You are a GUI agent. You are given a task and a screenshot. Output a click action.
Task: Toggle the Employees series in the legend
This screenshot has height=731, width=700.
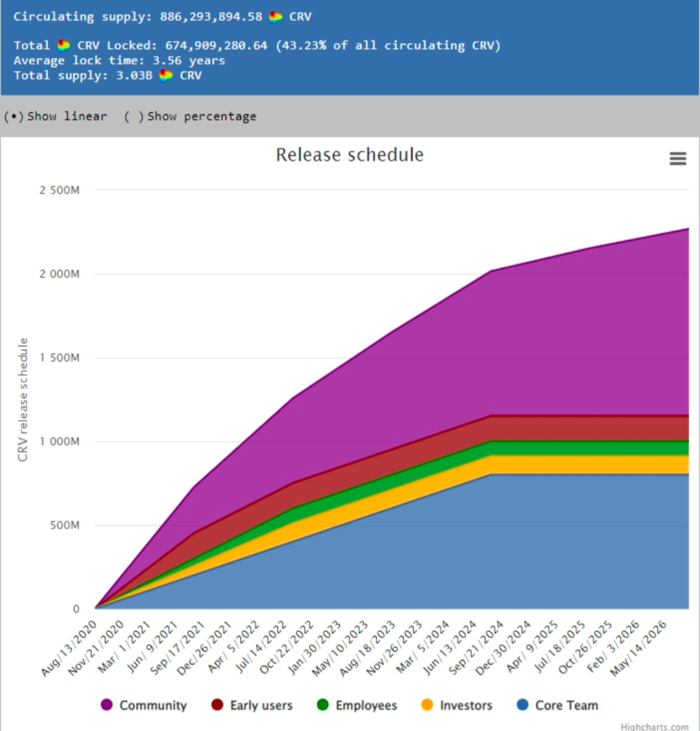(x=356, y=705)
